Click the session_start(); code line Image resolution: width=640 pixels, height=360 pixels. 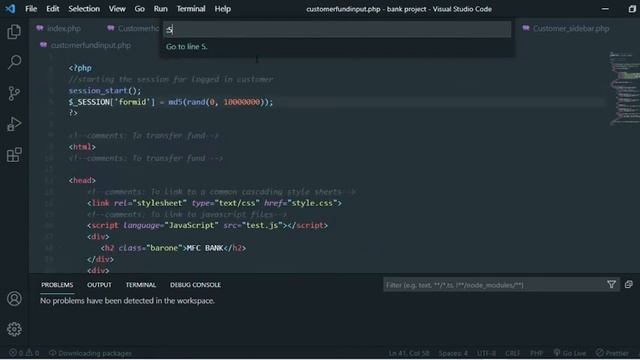coord(104,91)
